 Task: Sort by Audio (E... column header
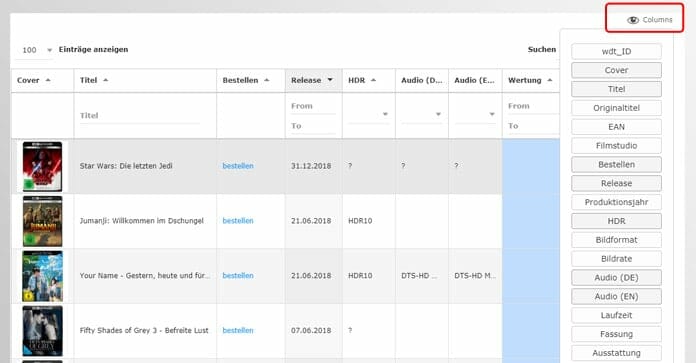point(475,80)
